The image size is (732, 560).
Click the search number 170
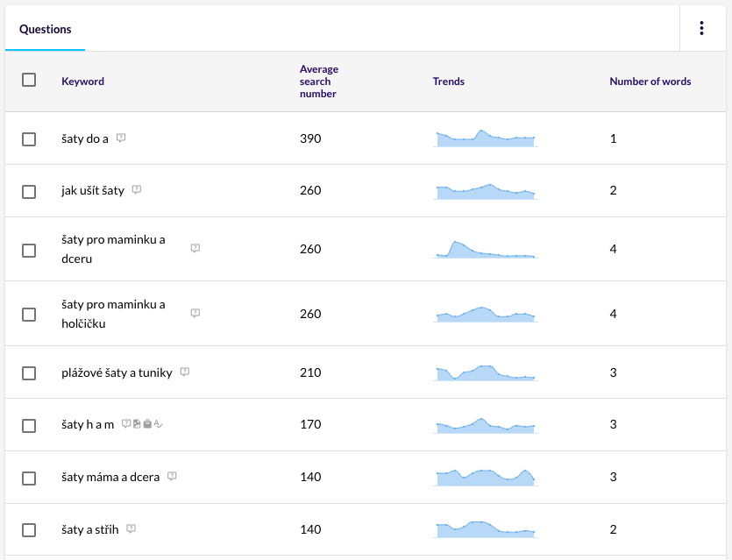tap(310, 424)
